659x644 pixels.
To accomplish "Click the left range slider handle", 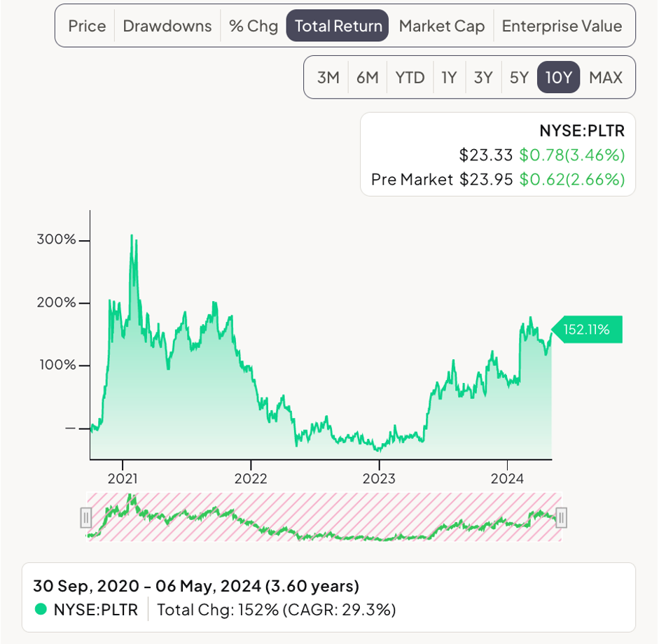I will (85, 518).
